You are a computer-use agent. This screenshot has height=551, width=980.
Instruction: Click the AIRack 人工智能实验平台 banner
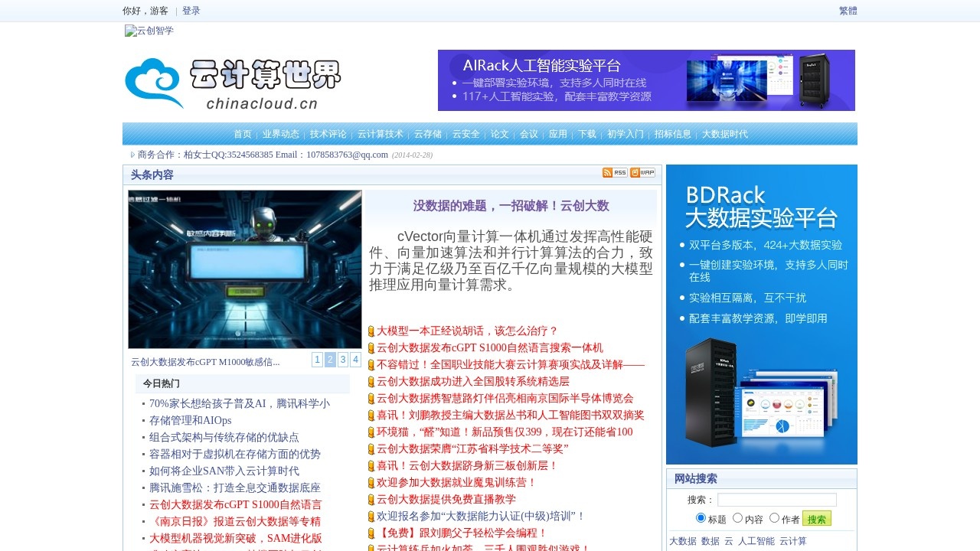coord(645,80)
